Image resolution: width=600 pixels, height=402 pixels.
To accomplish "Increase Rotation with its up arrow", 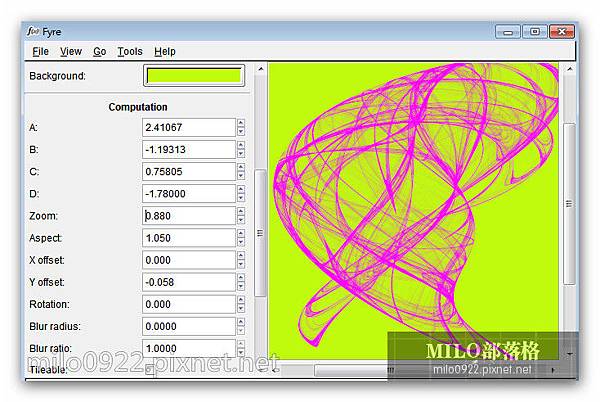I will point(241,300).
